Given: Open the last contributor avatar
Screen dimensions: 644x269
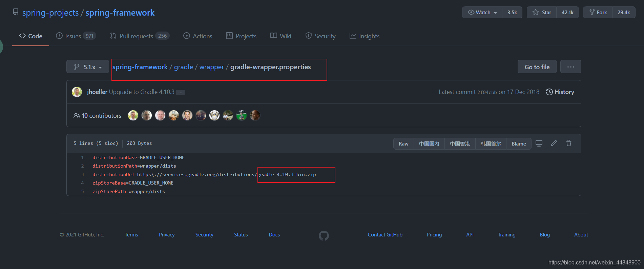Looking at the screenshot, I should coord(255,115).
